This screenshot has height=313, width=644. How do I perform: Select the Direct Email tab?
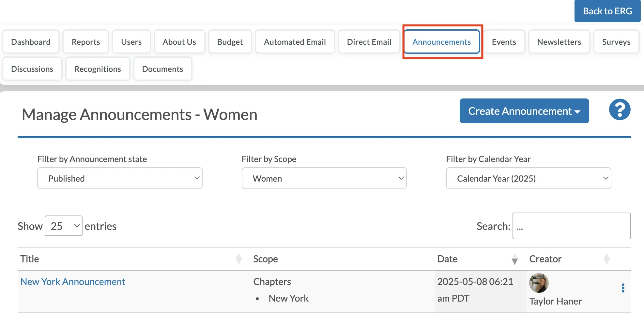369,42
